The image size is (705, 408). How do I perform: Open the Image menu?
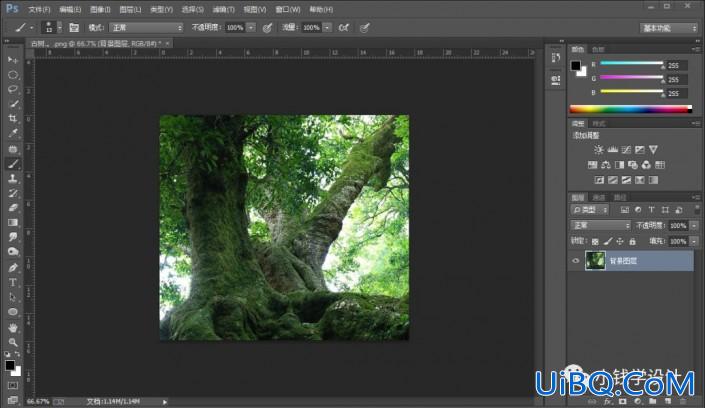[100, 9]
